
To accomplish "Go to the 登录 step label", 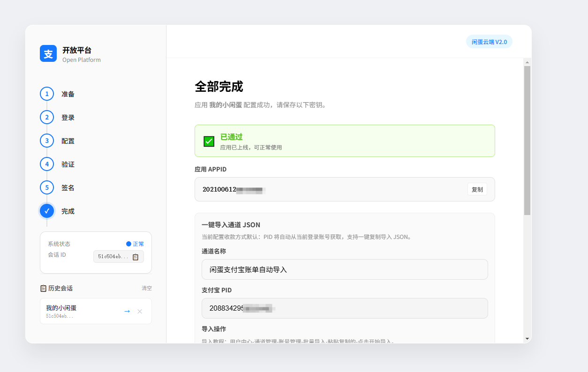I will point(68,118).
